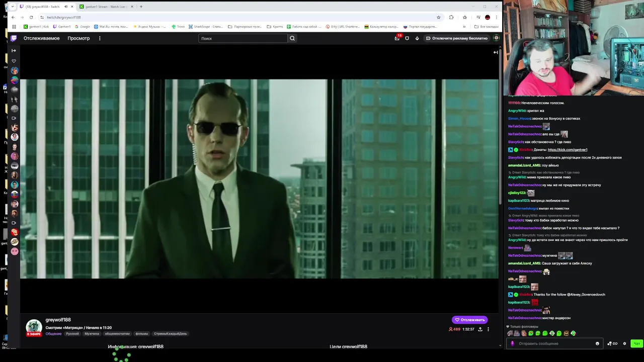
Task: Open the Chrome three-dot menu
Action: (497, 17)
